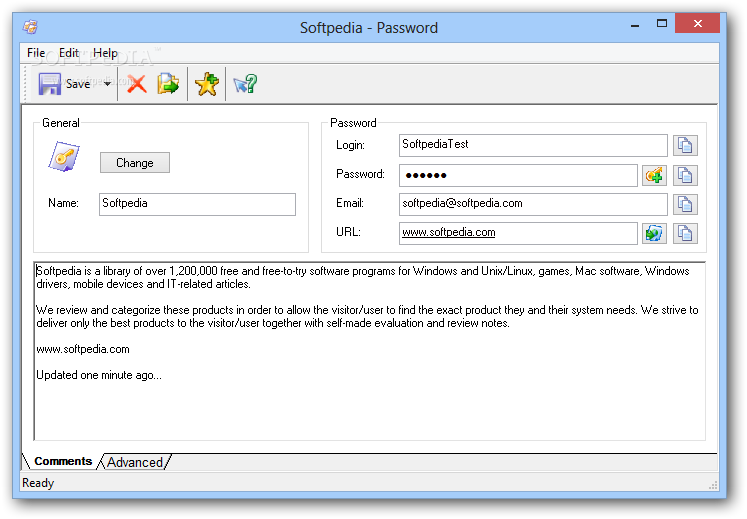Click the www.softpedia.com URL field link
The width and height of the screenshot is (747, 519).
tap(449, 233)
